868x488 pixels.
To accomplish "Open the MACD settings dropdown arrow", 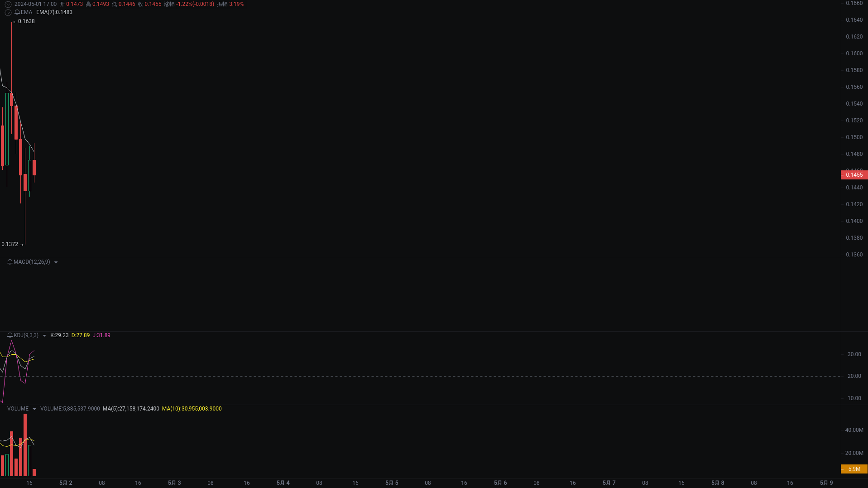I will (x=56, y=262).
